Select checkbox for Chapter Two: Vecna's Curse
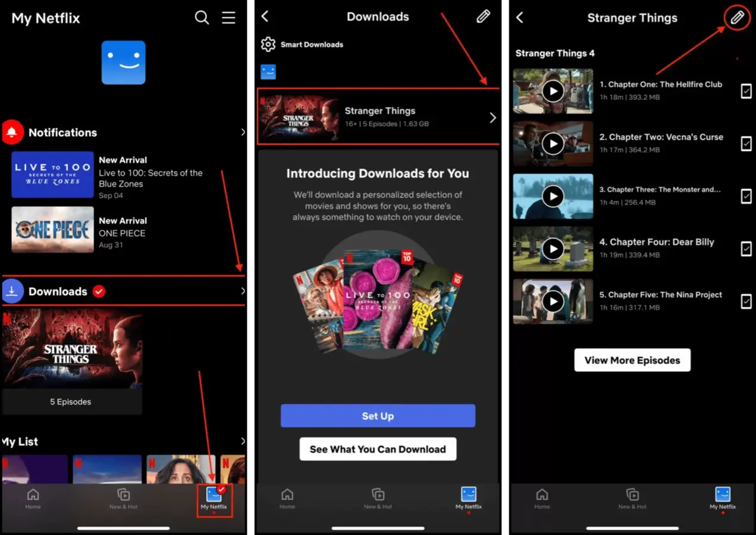 click(x=746, y=143)
